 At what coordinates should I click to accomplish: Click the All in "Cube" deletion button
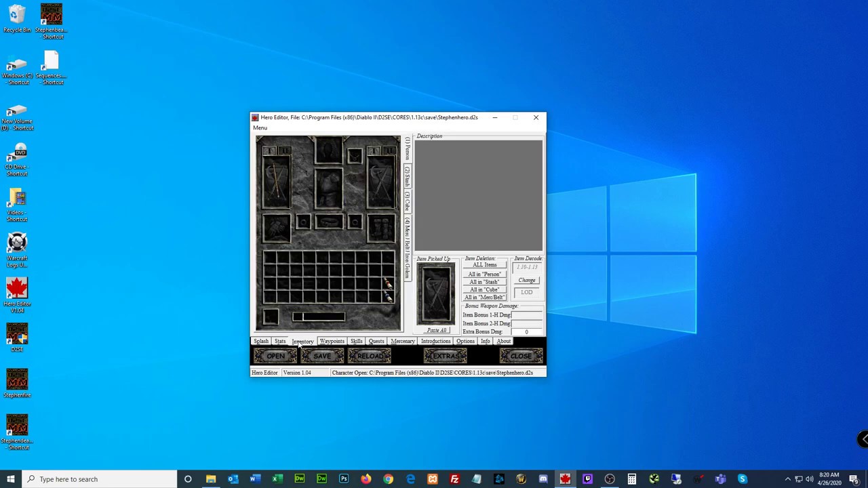[x=484, y=289]
